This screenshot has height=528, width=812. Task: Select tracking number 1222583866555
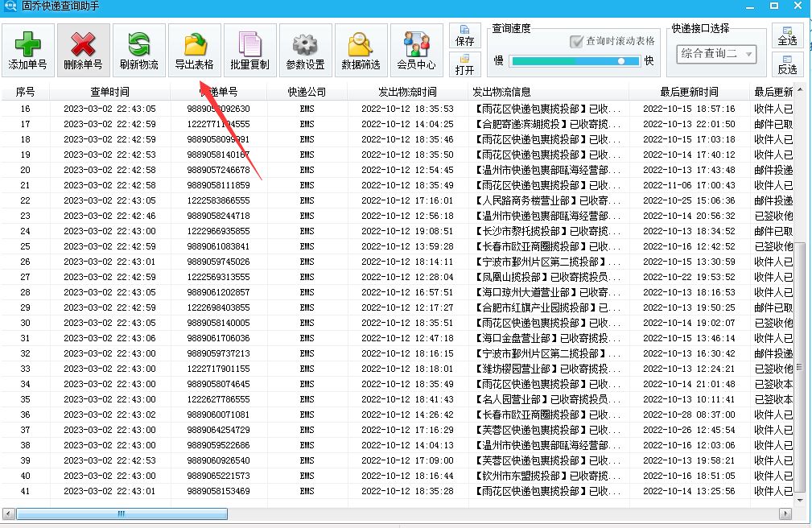(218, 200)
